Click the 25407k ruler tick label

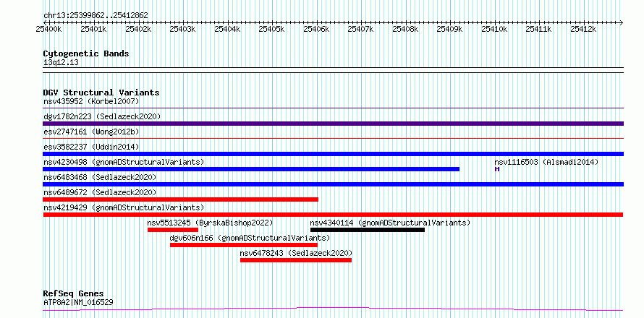[360, 29]
